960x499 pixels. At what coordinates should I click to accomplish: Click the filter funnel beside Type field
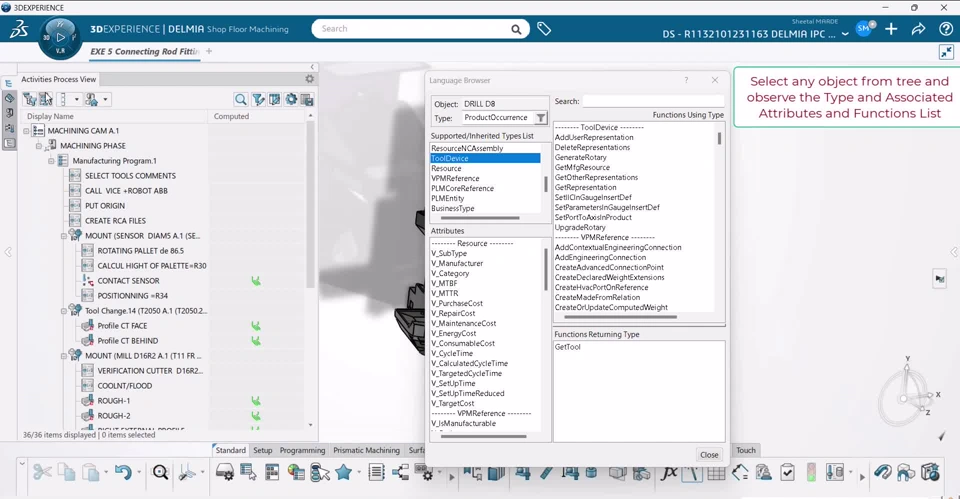click(x=541, y=118)
